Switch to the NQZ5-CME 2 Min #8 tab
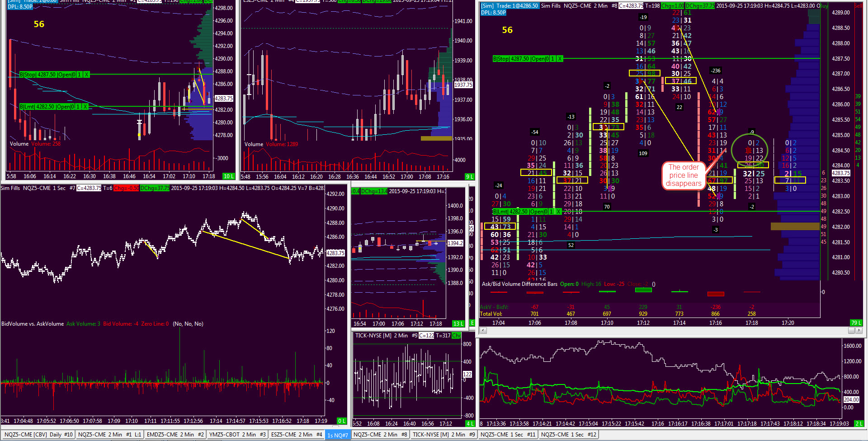 pyautogui.click(x=380, y=435)
